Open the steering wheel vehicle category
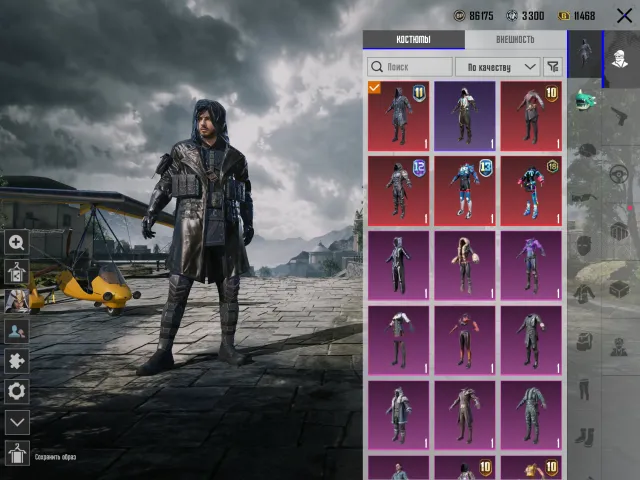 click(x=619, y=174)
